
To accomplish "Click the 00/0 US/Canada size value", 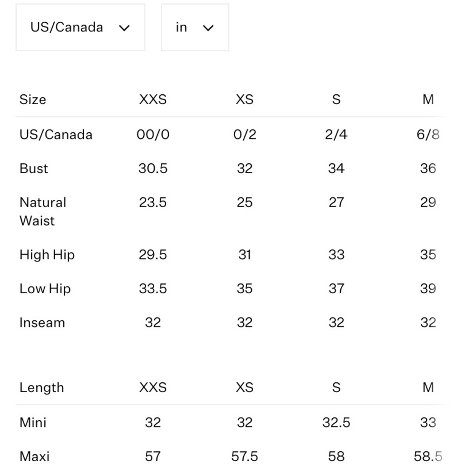I will (x=153, y=135).
